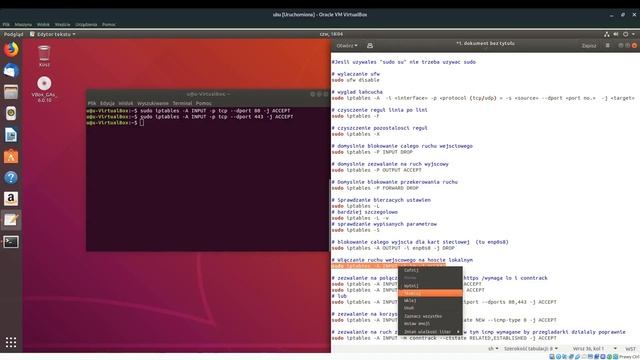Click the power icon in top bar

[625, 34]
